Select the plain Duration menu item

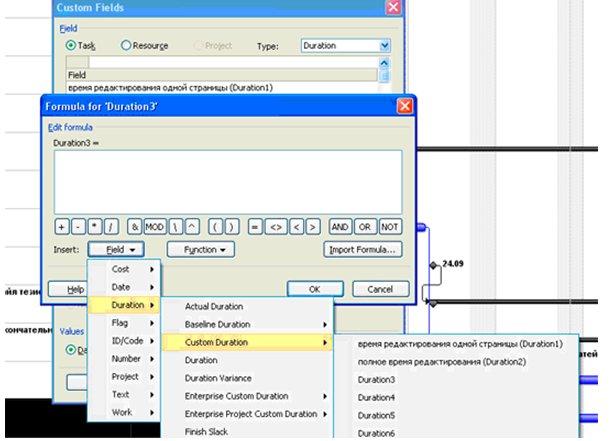[x=247, y=360]
